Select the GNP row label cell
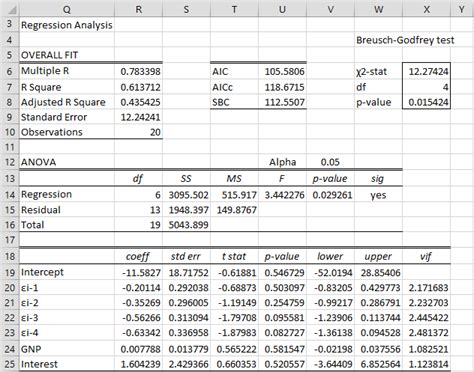The image size is (474, 372). pos(67,349)
